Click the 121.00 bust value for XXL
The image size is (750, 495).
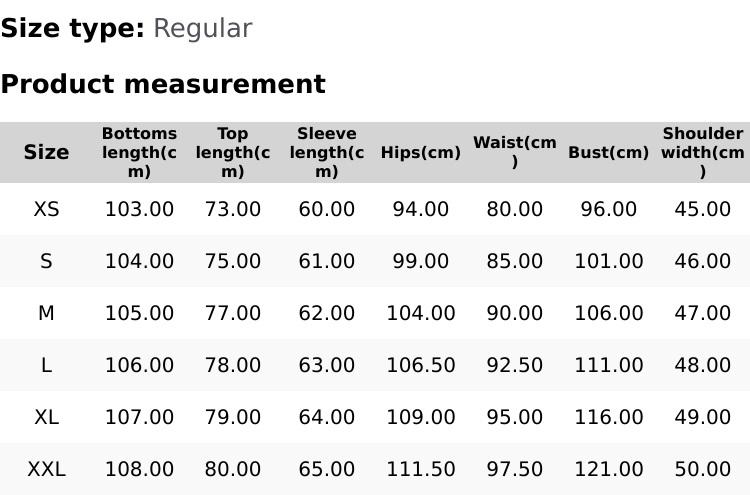[609, 469]
